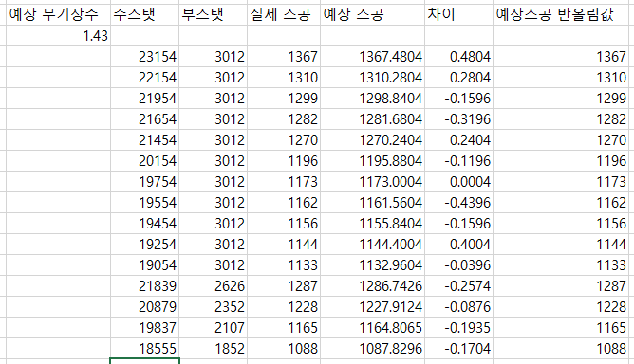The height and width of the screenshot is (364, 634).
Task: Select the 실제 스공 cell 1196 in the 20154 row
Action: pos(284,161)
